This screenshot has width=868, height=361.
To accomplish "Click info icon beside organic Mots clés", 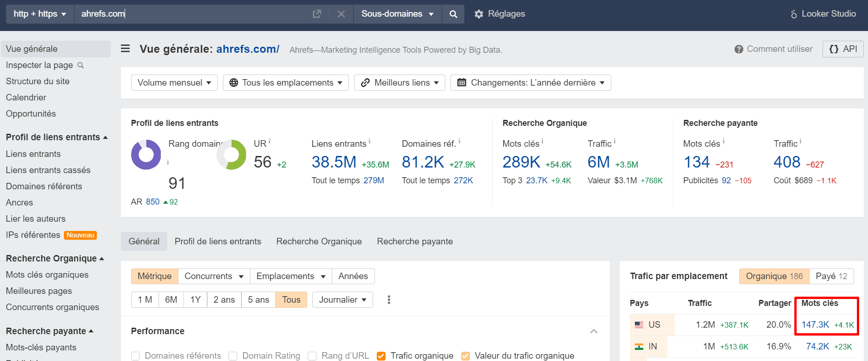I will tap(542, 141).
